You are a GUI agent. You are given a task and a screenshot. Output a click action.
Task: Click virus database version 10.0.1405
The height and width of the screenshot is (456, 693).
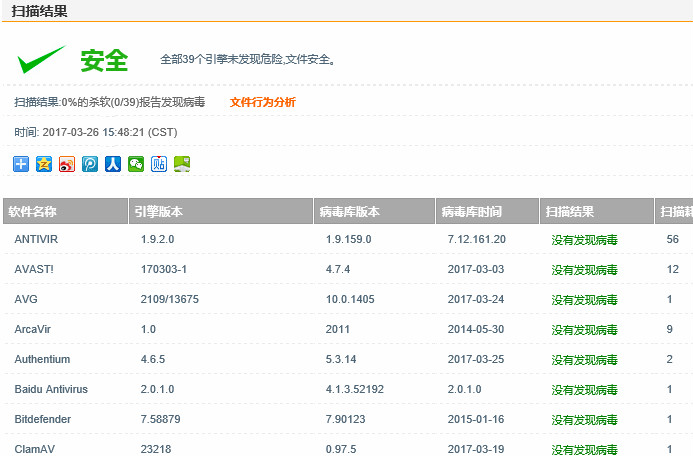[x=350, y=299]
